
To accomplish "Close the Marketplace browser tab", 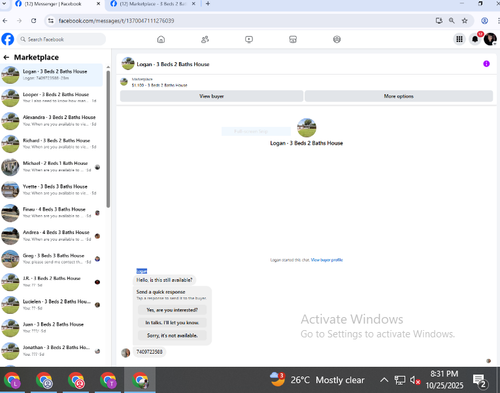I will point(193,4).
